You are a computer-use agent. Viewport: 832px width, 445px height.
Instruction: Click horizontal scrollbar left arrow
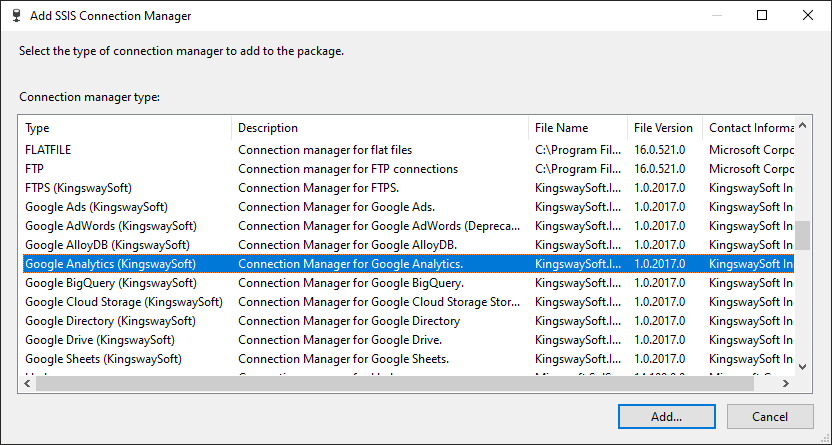[28, 383]
